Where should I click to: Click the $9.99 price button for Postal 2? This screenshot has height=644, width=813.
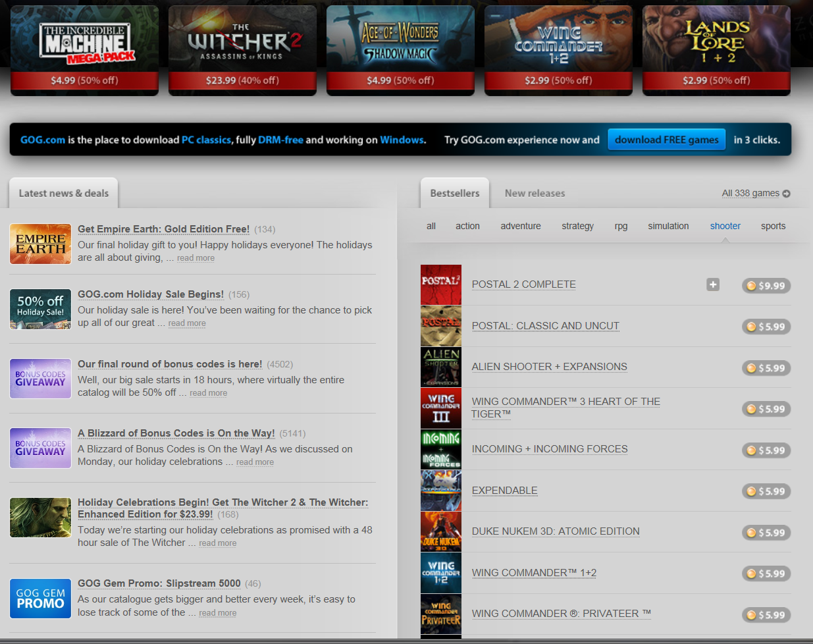[x=766, y=286]
